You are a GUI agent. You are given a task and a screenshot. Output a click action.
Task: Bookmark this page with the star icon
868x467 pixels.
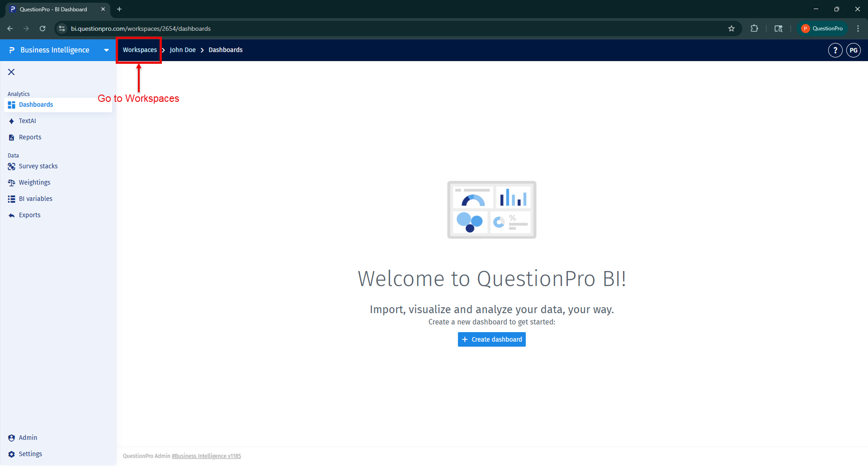click(x=731, y=29)
